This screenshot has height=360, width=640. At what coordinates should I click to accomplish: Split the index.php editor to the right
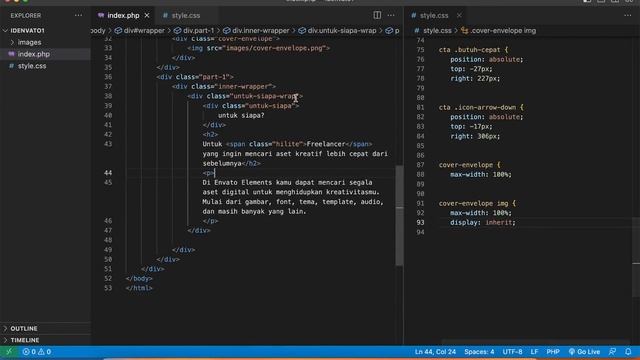coord(377,15)
